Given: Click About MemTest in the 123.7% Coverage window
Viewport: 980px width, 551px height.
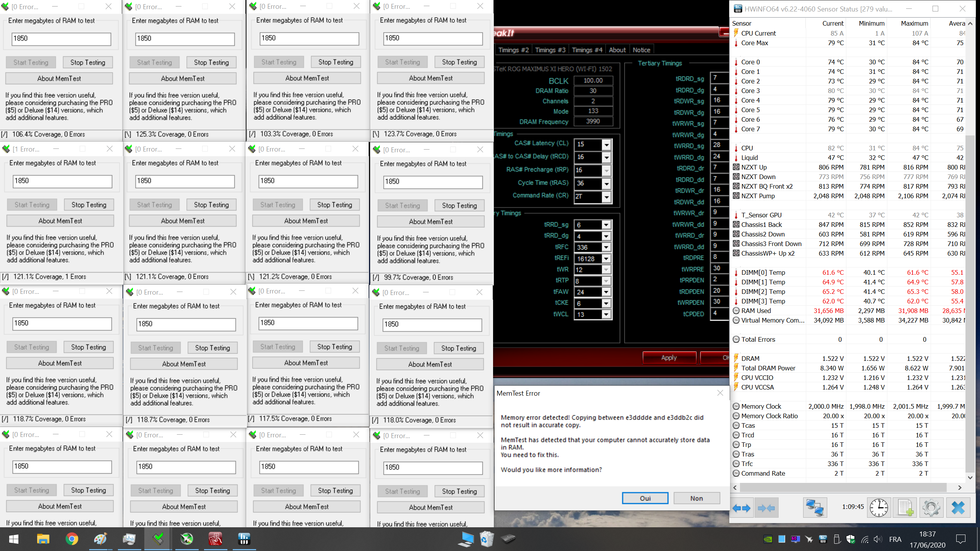Looking at the screenshot, I should (431, 78).
